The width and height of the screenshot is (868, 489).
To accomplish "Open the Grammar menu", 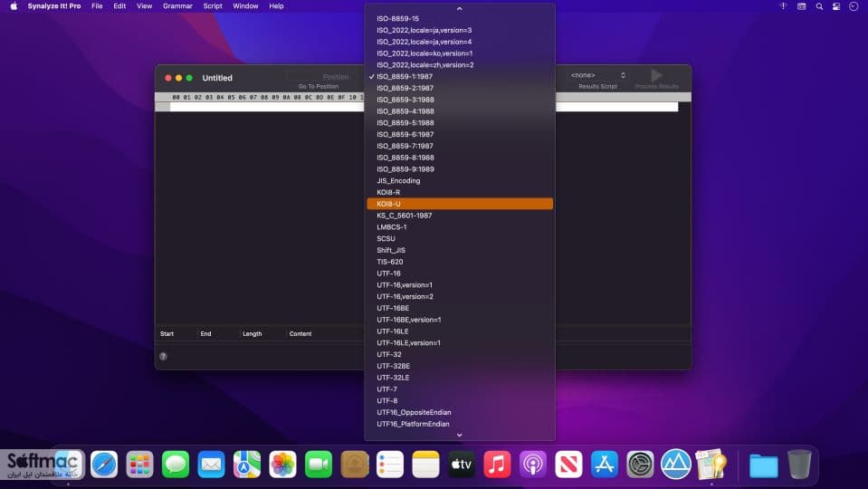I will tap(177, 6).
